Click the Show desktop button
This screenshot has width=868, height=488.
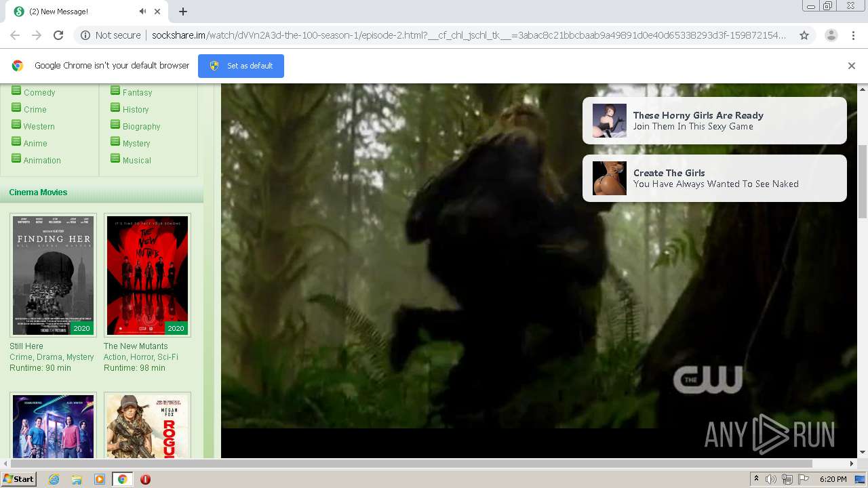pyautogui.click(x=860, y=479)
